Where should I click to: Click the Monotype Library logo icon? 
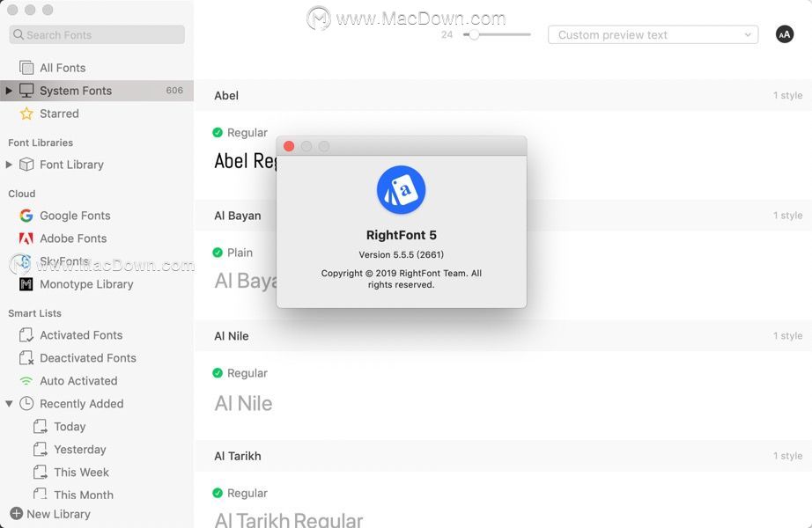26,284
